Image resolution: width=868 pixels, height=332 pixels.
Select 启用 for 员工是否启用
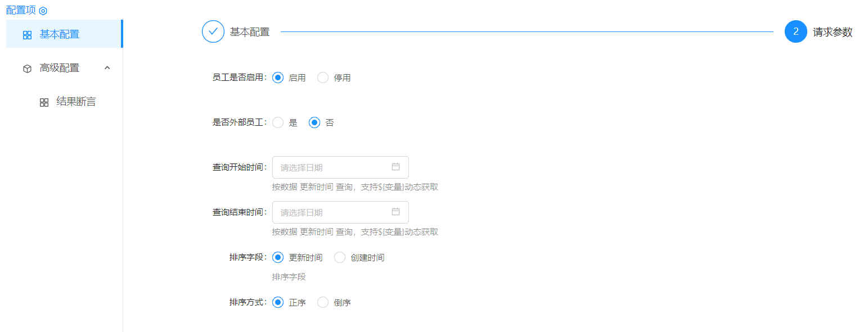coord(278,78)
